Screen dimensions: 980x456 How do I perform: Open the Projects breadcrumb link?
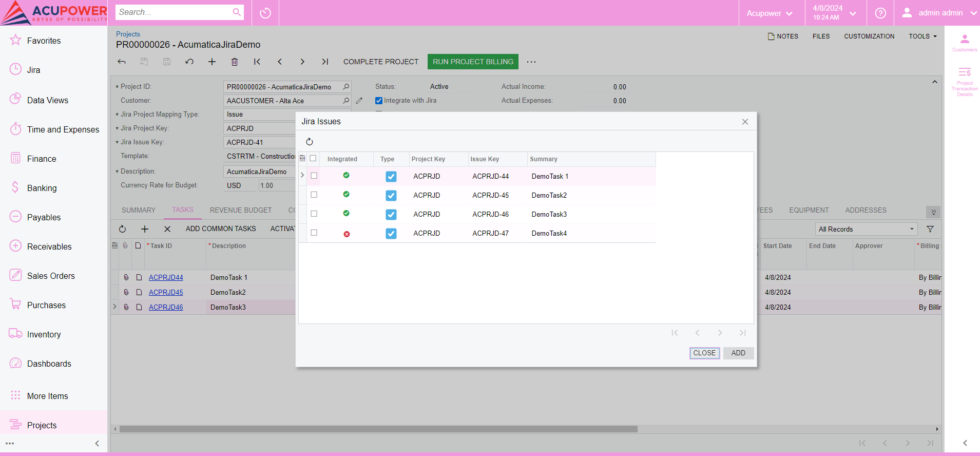pos(128,34)
